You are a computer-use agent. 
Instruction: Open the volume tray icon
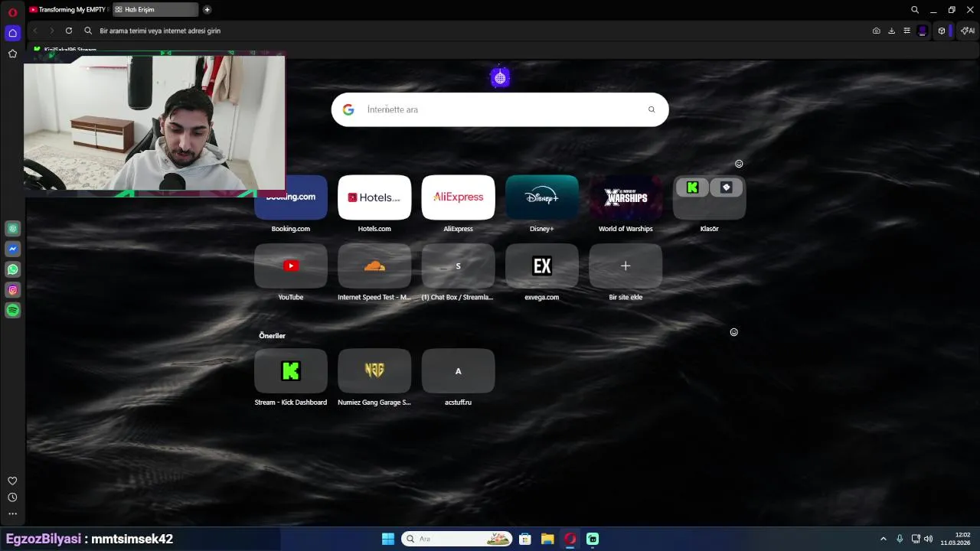click(x=929, y=539)
